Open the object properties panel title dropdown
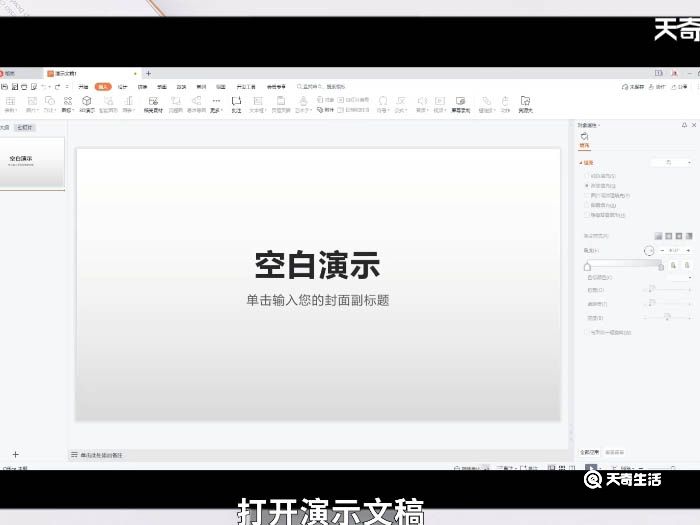Viewport: 700px width, 525px height. tap(589, 125)
